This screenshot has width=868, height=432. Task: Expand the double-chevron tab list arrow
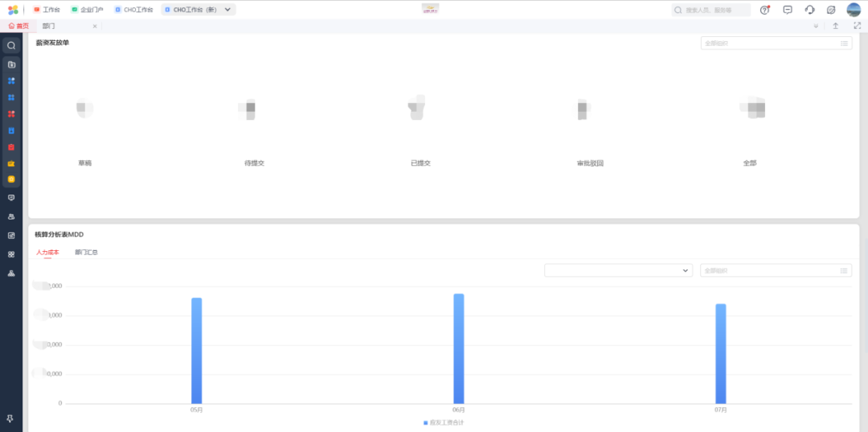(817, 26)
